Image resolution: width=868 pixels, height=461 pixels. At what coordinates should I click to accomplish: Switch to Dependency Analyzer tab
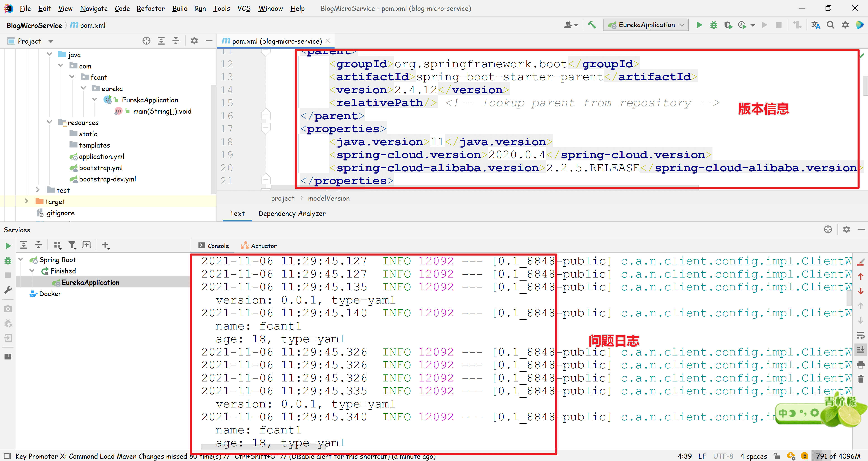pos(292,213)
